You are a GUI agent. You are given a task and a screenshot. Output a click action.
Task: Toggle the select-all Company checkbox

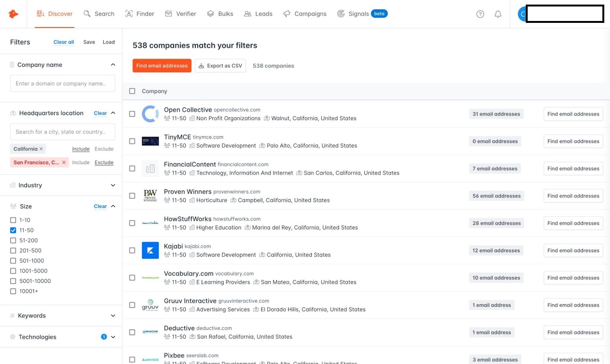(132, 91)
